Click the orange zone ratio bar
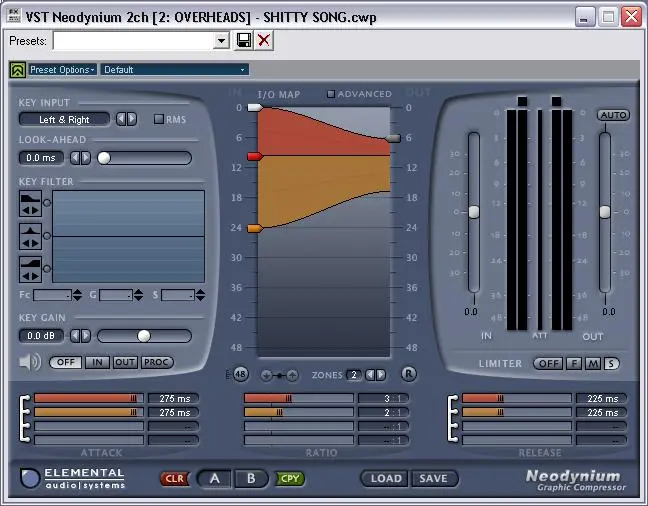This screenshot has width=648, height=506. coord(299,412)
